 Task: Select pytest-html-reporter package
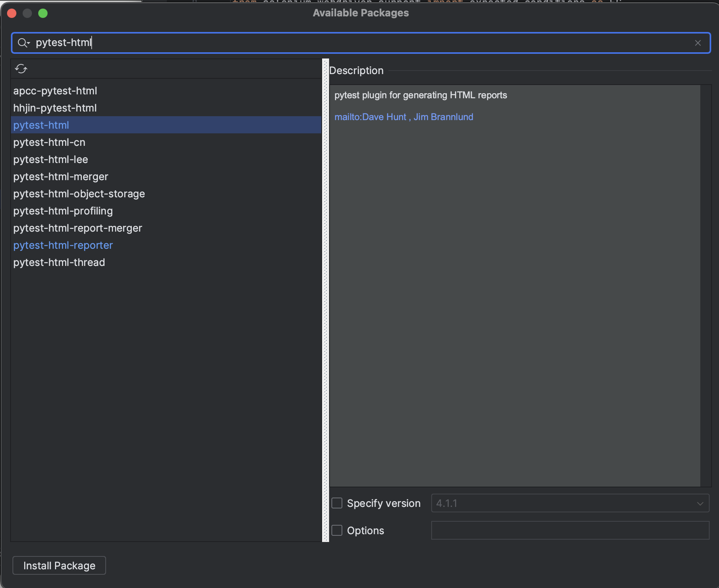(x=166, y=245)
